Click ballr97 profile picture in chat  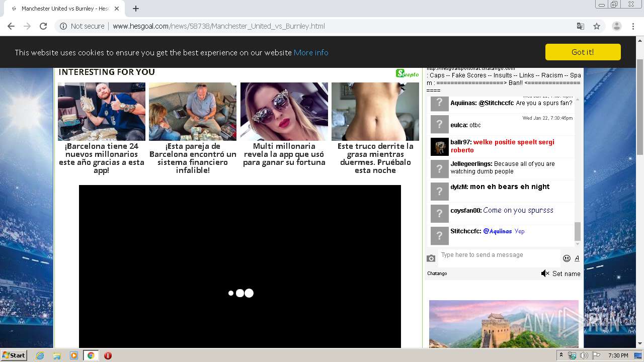439,146
